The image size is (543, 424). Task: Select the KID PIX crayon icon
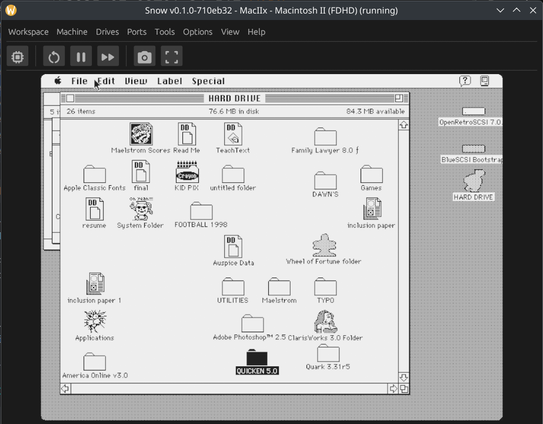[x=187, y=172]
